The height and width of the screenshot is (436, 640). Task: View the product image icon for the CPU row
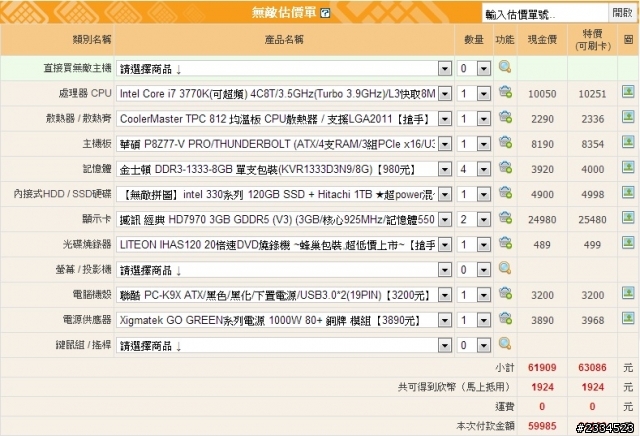628,91
